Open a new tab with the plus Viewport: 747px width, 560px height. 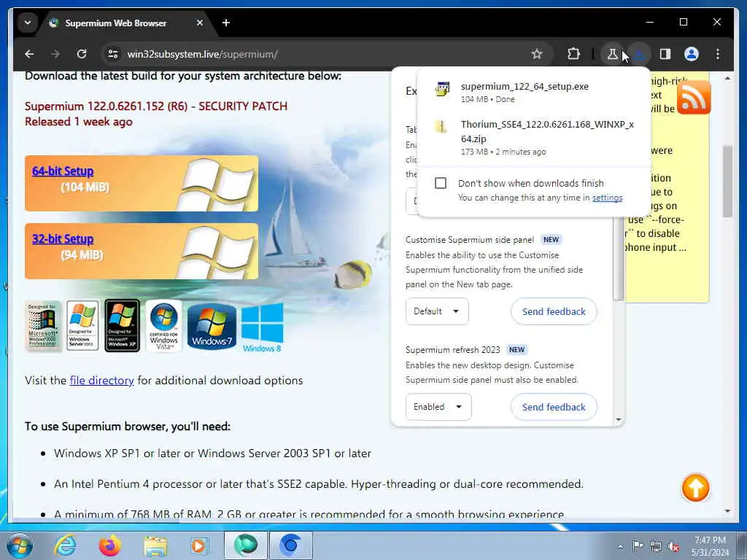coord(226,23)
